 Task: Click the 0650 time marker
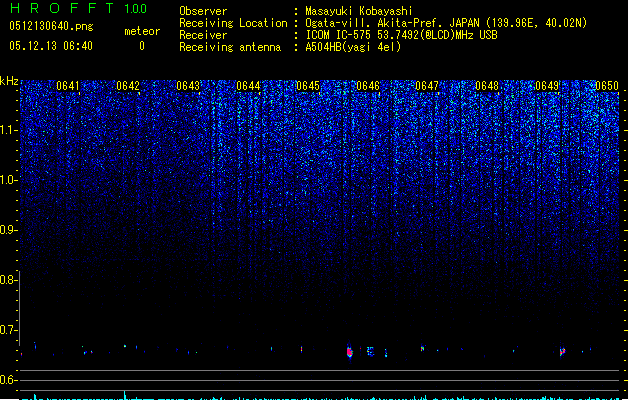(x=607, y=86)
